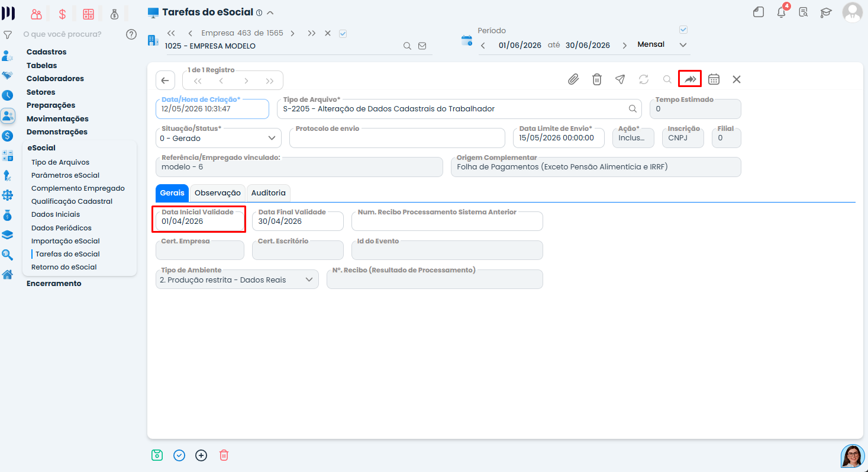
Task: Open the Colaboradores menu
Action: coord(55,78)
